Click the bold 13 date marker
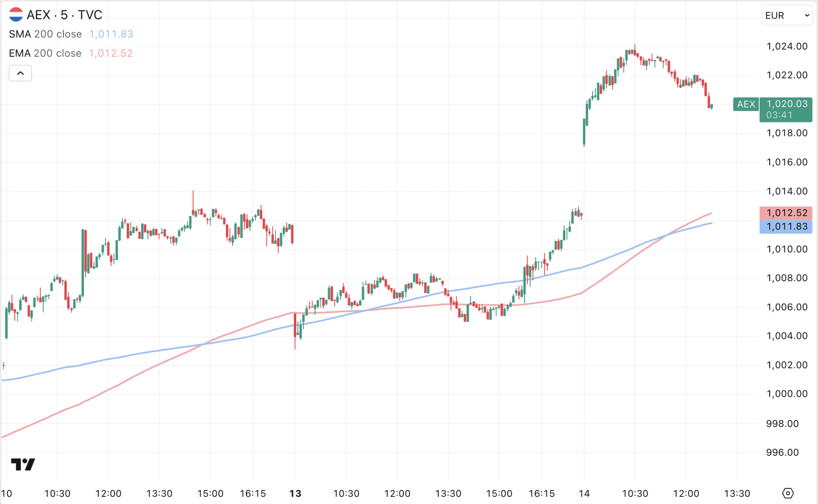This screenshot has width=818, height=504. 295,493
